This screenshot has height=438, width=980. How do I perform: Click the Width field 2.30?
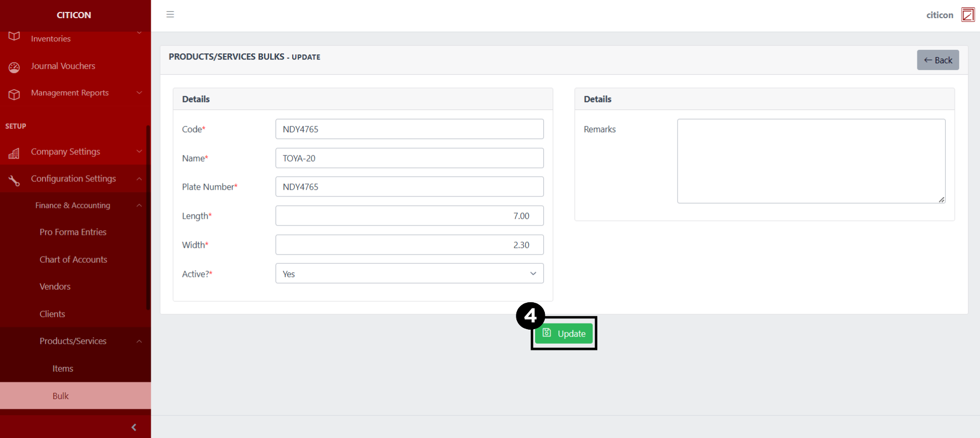(409, 245)
